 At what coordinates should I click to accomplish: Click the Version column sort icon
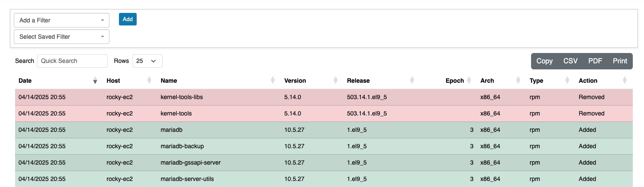[335, 81]
